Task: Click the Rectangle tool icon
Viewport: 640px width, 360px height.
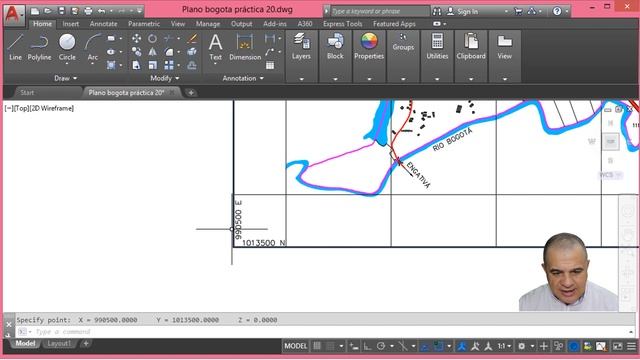Action: point(111,39)
